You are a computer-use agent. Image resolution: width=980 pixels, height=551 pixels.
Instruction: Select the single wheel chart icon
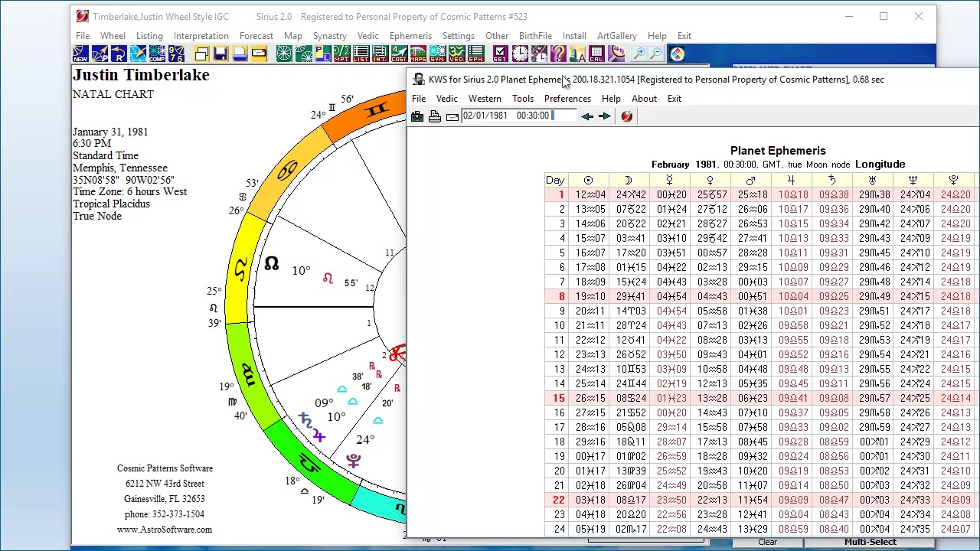click(x=284, y=54)
